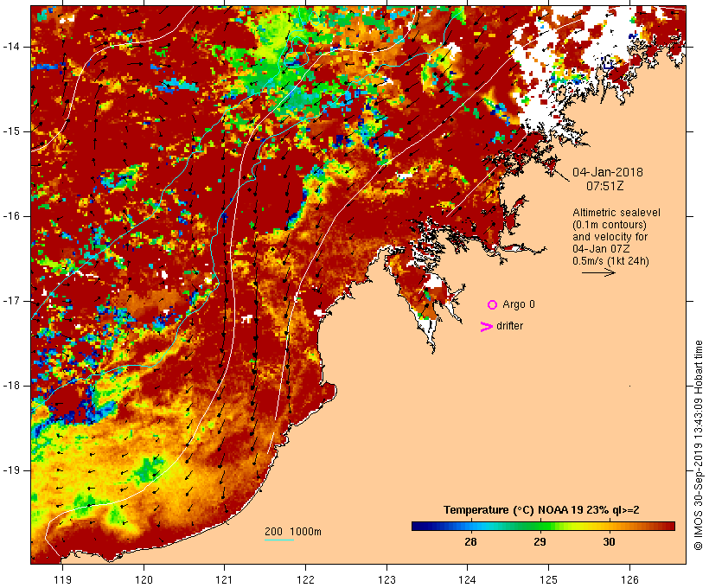This screenshot has height=588, width=709.
Task: Click the -15 latitude axis label
Action: 10,131
